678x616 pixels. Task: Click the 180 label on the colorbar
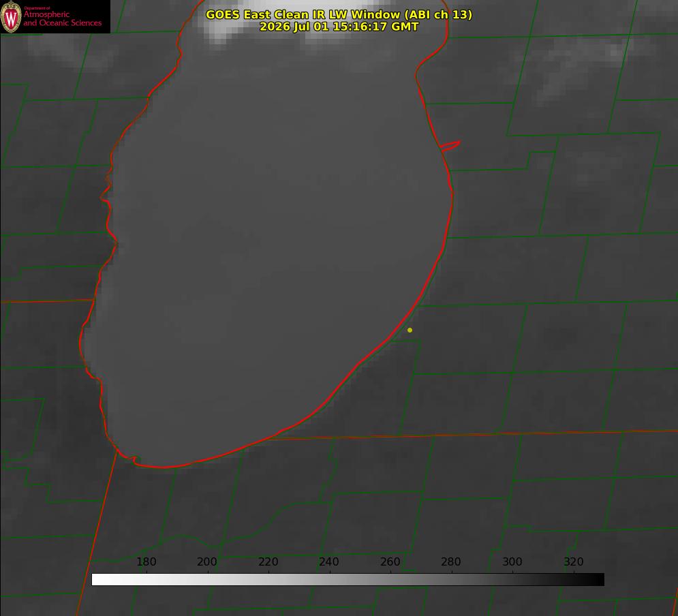(146, 561)
